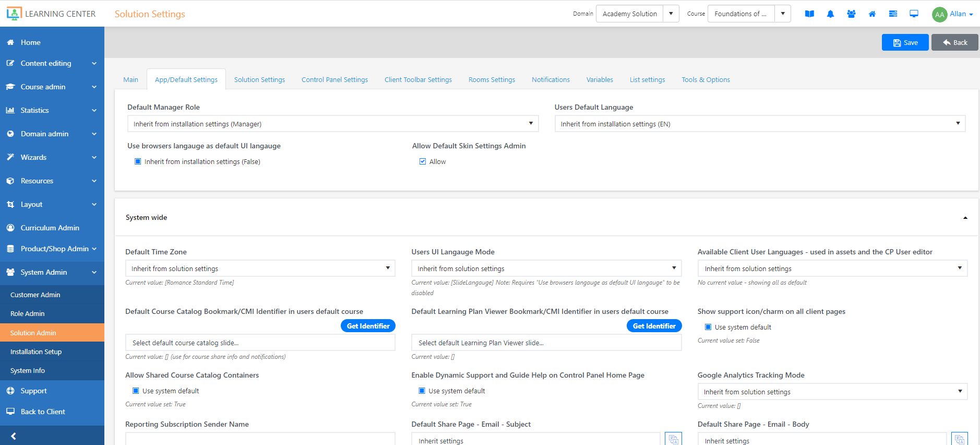The height and width of the screenshot is (445, 980).
Task: Click the Statistics bar chart icon
Action: [10, 110]
